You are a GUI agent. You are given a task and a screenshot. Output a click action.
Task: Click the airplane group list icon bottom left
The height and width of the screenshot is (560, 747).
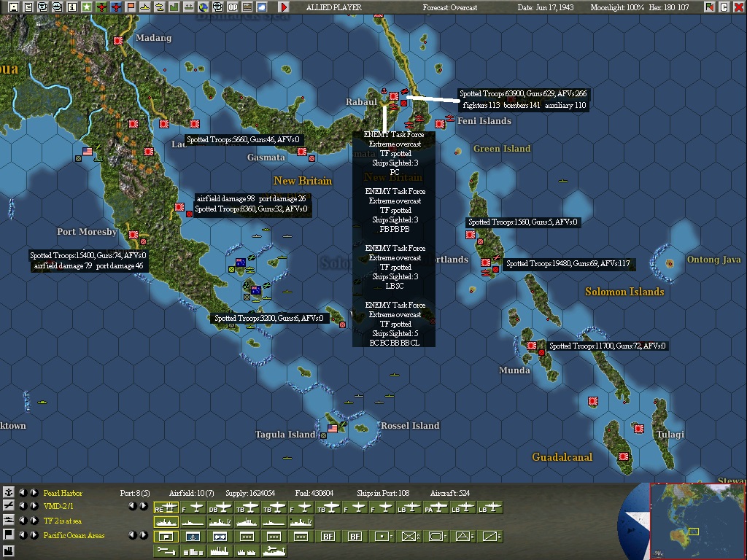(x=9, y=506)
